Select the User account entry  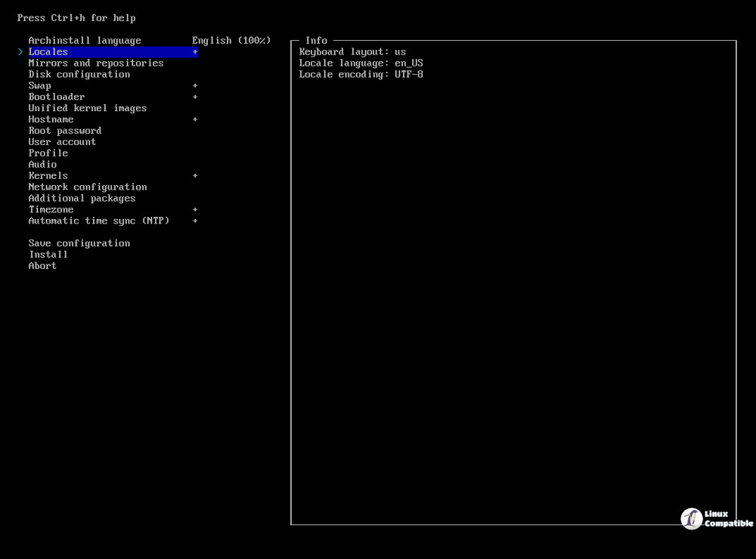(x=61, y=141)
